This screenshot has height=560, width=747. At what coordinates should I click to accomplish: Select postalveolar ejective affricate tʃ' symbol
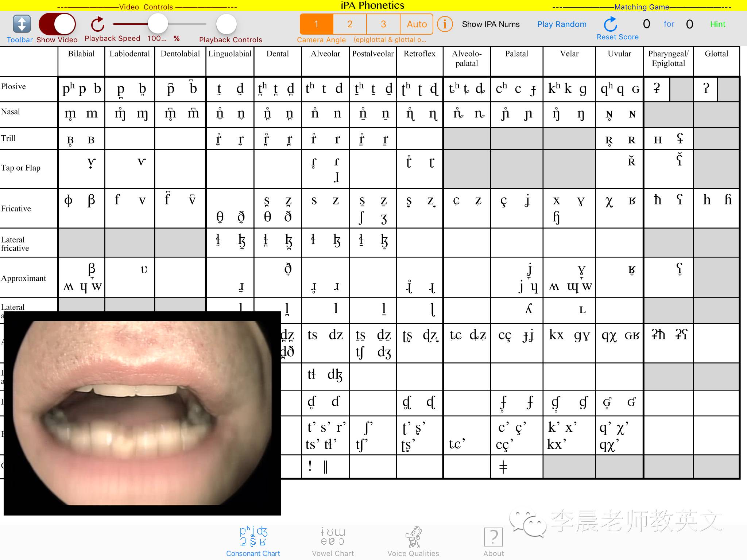pos(361,445)
